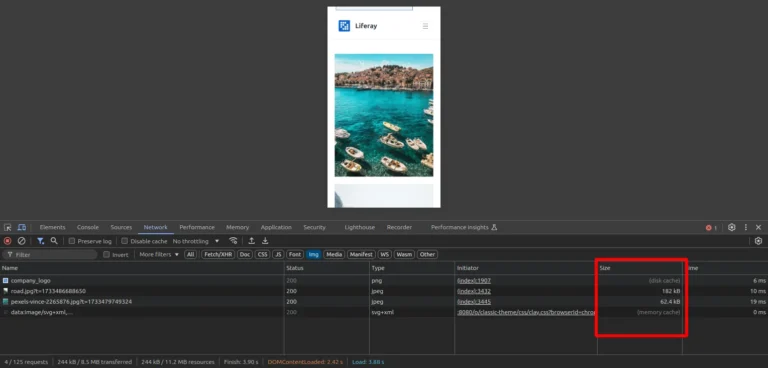Sort by the Status column header
The image size is (768, 368).
click(326, 268)
